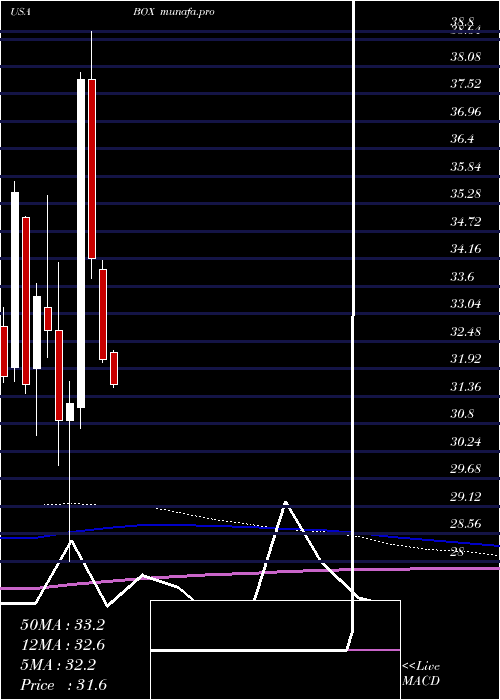The height and width of the screenshot is (700, 500).
Task: Click the tallest white candlestick body
Action: tap(81, 243)
